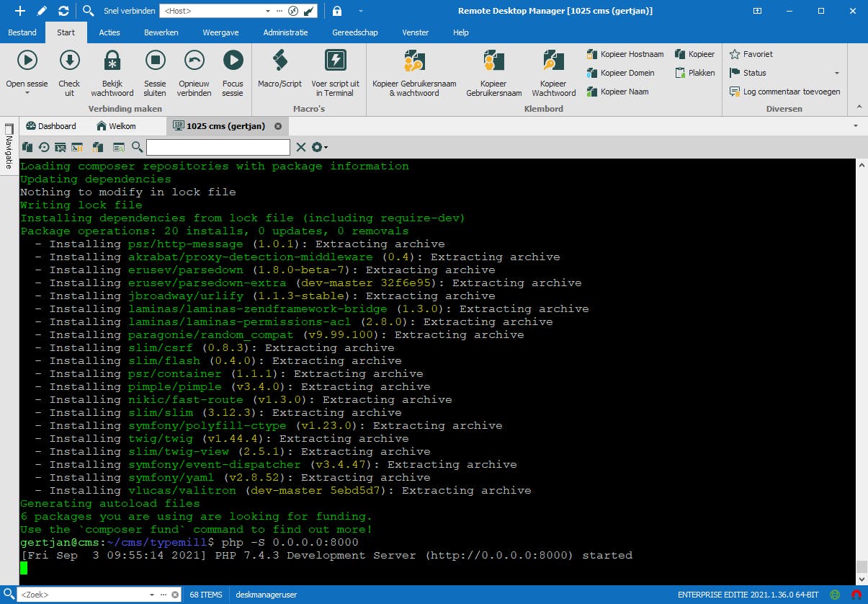Click 'Opnieuw verbinden' for the session
868x604 pixels.
pyautogui.click(x=193, y=72)
